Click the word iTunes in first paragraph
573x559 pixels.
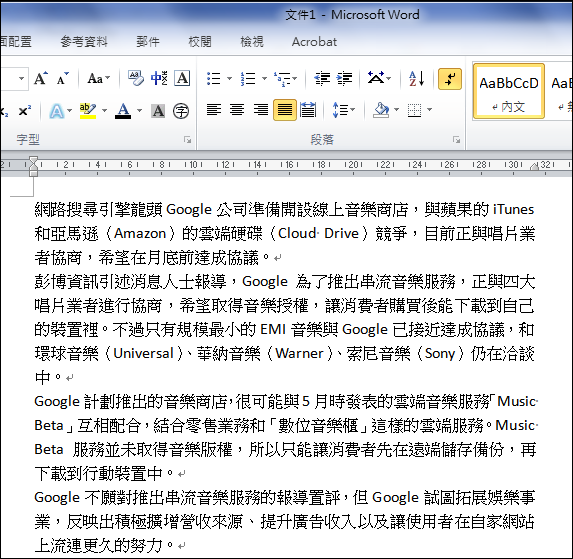click(x=513, y=210)
